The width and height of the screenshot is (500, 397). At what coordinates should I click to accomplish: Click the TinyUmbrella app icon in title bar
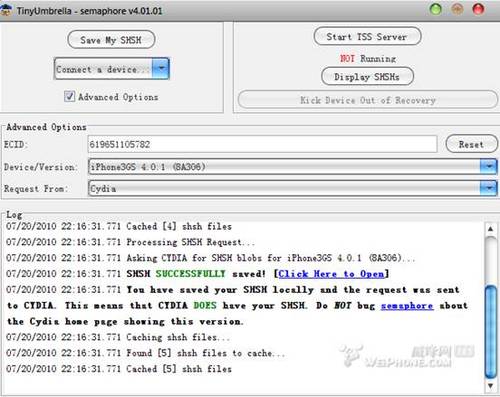[x=6, y=9]
